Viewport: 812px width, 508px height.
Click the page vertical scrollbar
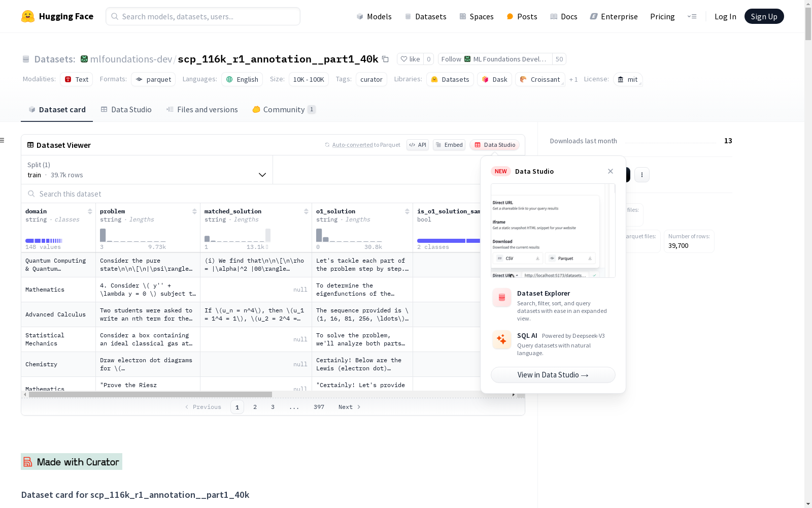[808, 24]
